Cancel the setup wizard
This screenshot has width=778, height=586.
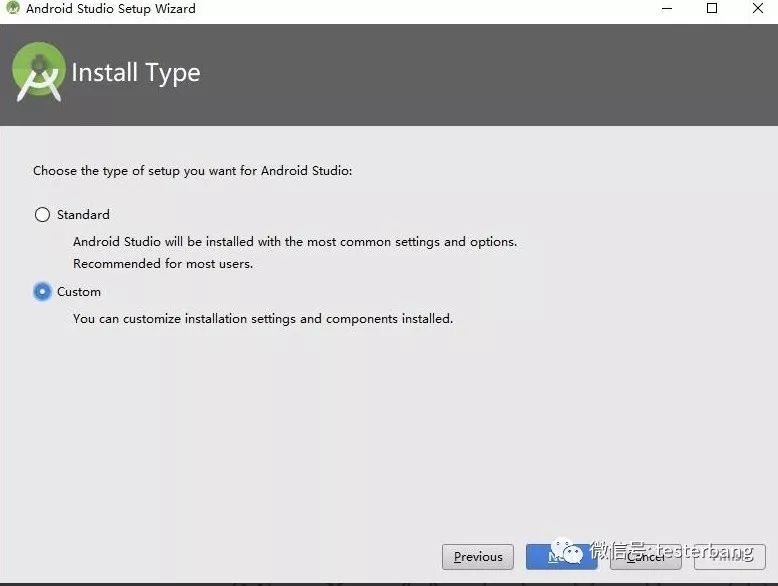tap(646, 557)
